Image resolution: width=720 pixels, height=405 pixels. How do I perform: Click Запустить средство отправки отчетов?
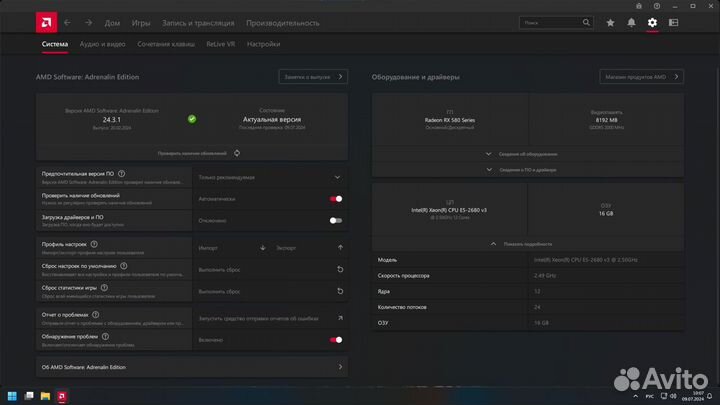(259, 318)
